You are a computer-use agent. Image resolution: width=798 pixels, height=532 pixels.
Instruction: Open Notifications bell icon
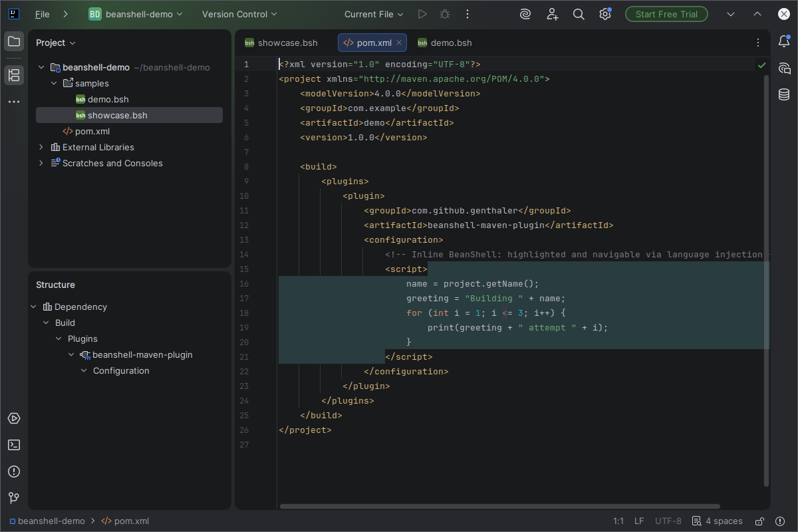784,41
